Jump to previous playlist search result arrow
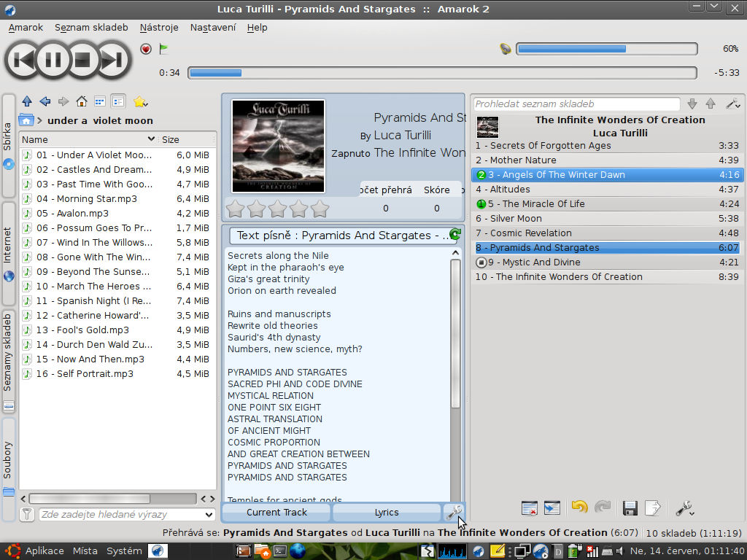Screen dimensions: 747x560 pyautogui.click(x=711, y=104)
